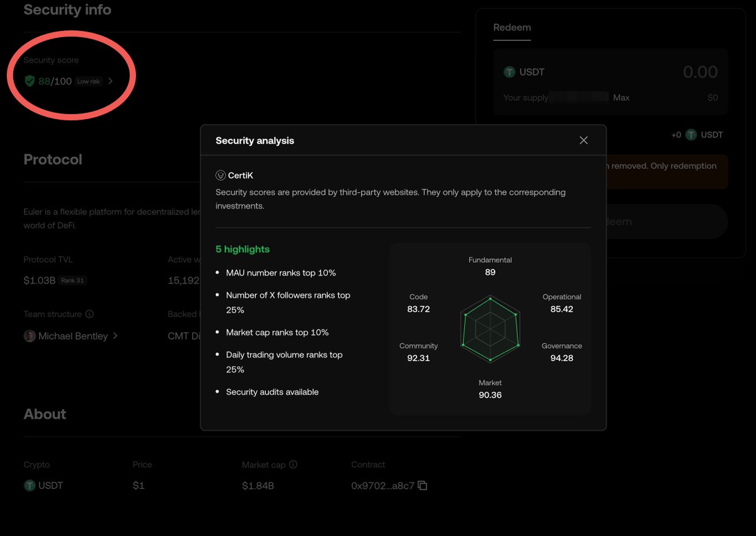756x536 pixels.
Task: Click the '5 highlights' heading
Action: click(x=243, y=249)
